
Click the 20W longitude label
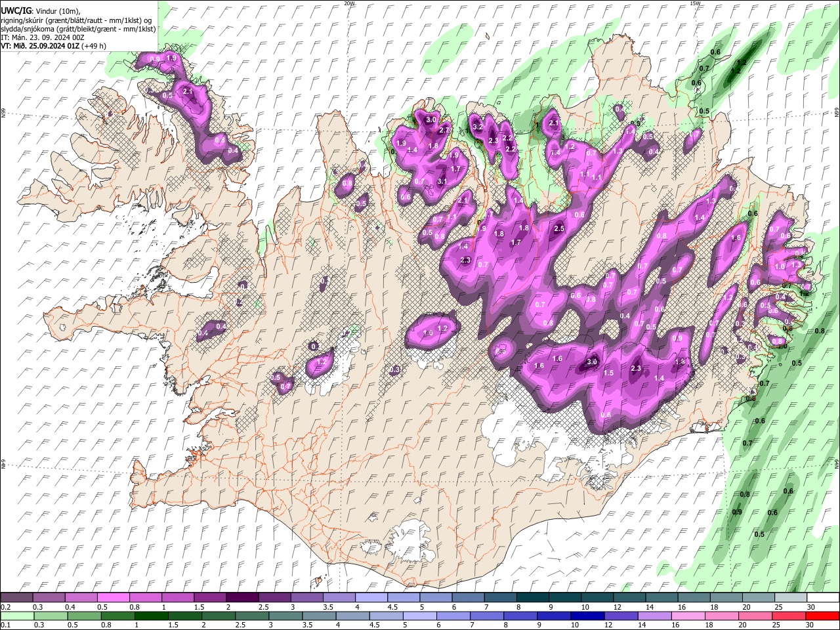(x=349, y=3)
